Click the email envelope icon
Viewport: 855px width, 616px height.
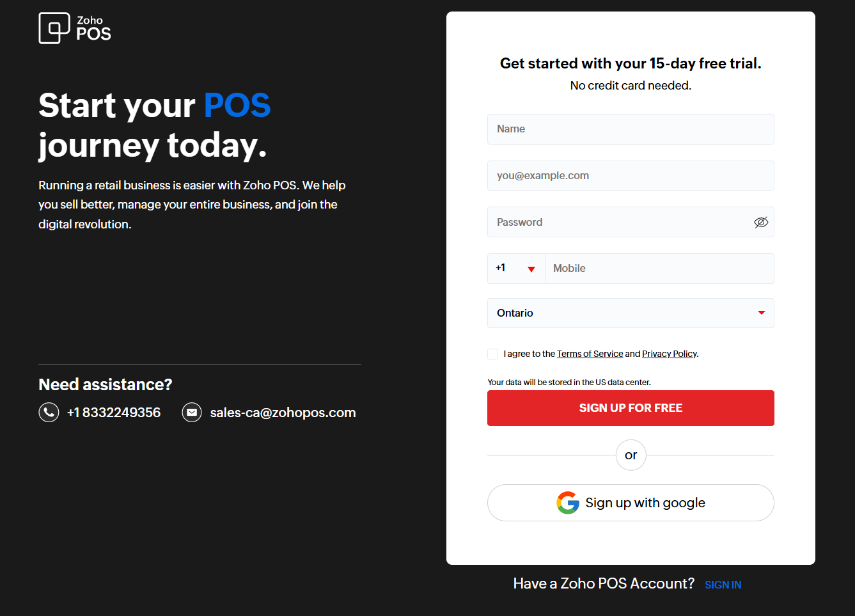(192, 413)
